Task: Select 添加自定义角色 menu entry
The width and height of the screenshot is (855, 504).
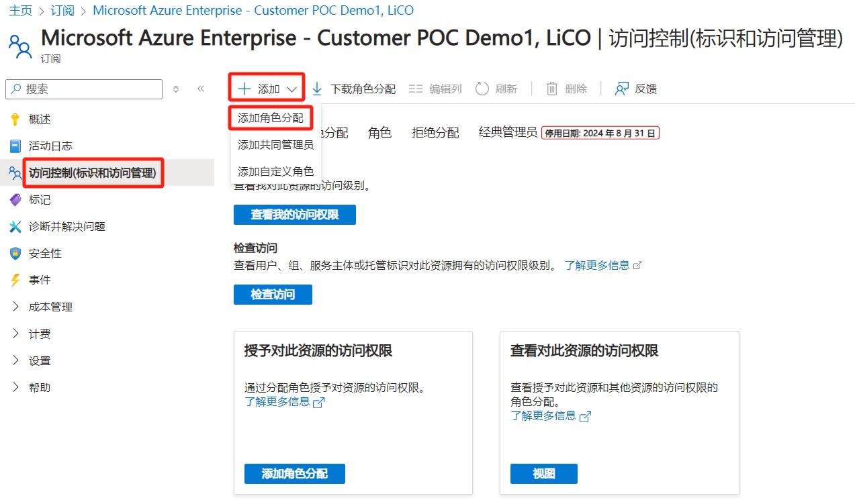Action: (275, 172)
